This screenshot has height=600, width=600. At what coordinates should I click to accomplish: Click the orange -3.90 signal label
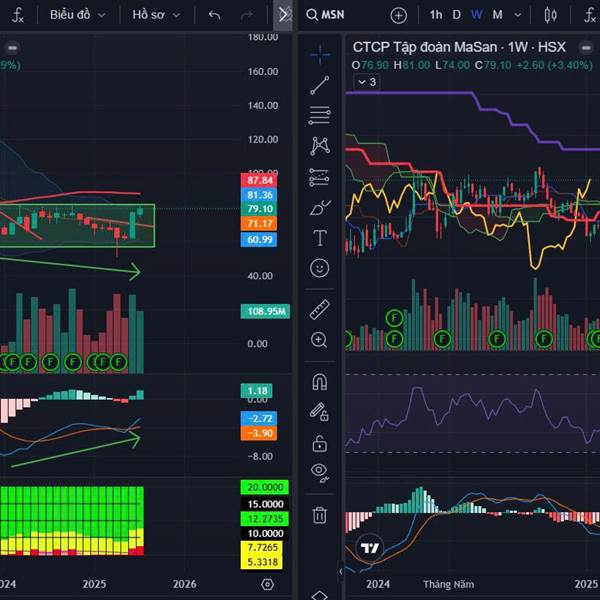click(x=259, y=433)
